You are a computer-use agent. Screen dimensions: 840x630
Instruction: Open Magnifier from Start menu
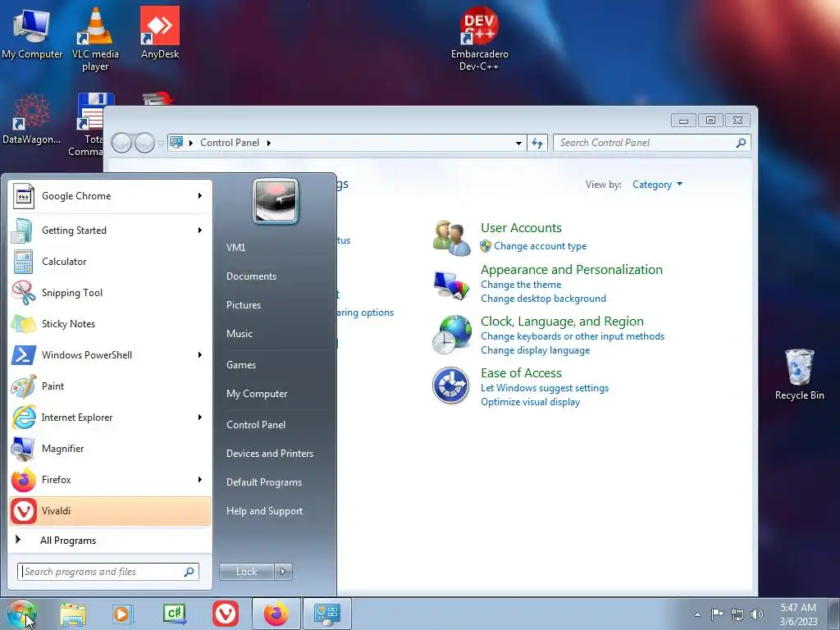coord(110,449)
